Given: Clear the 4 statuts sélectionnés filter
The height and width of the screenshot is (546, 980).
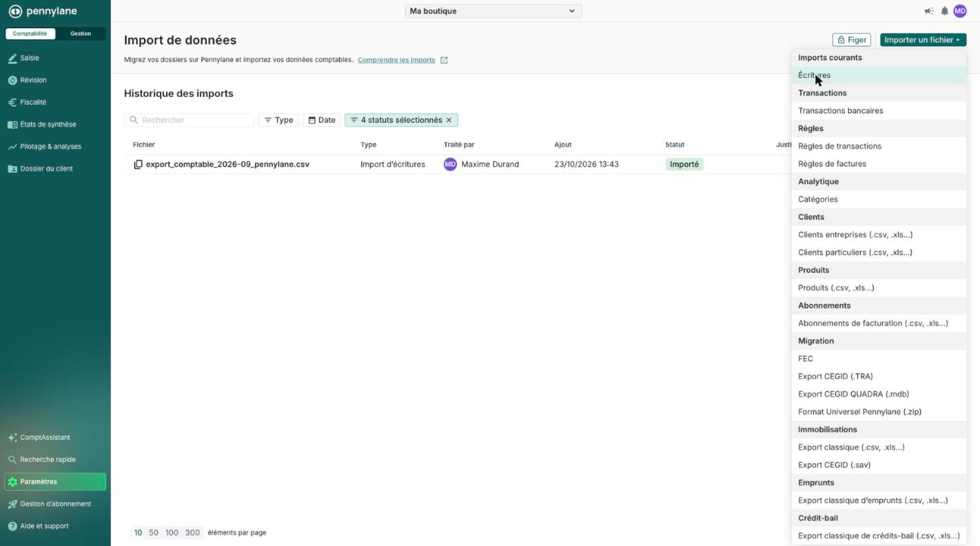Looking at the screenshot, I should click(x=449, y=120).
